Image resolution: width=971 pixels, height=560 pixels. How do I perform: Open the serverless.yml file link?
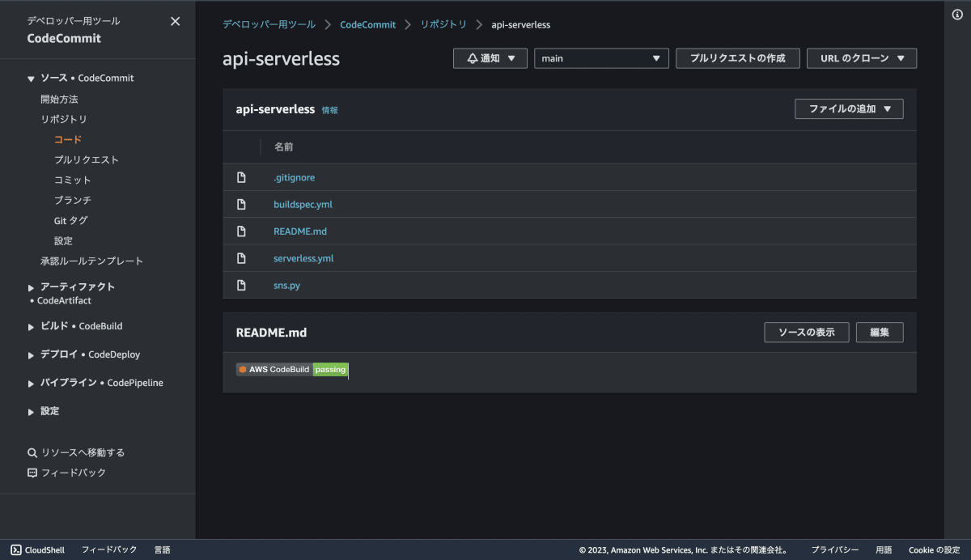pos(303,258)
